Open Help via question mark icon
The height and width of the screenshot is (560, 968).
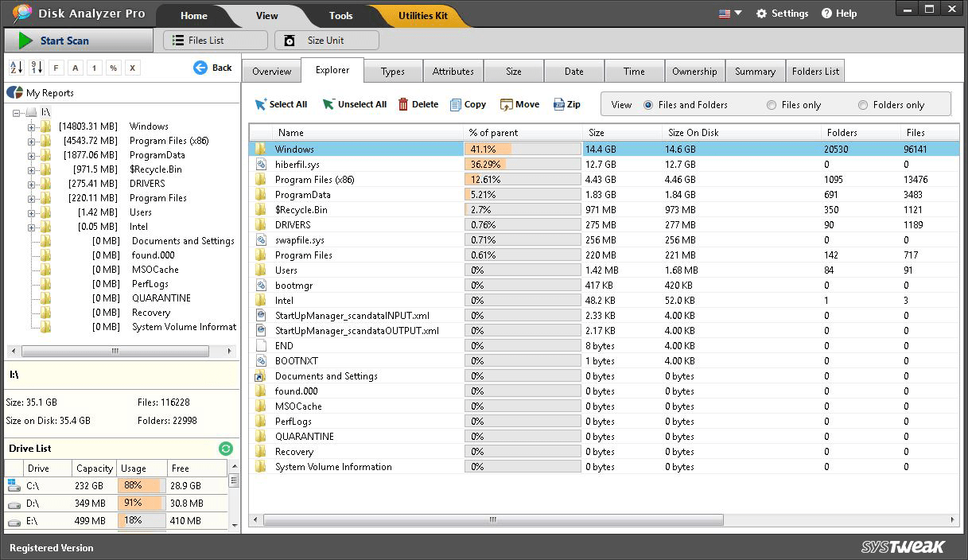826,14
